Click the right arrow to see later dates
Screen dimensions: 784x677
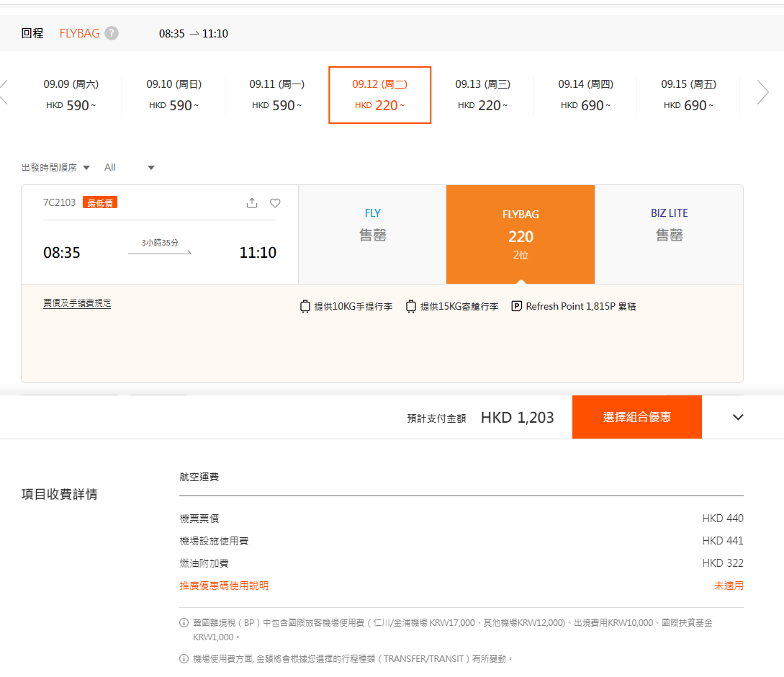point(762,92)
